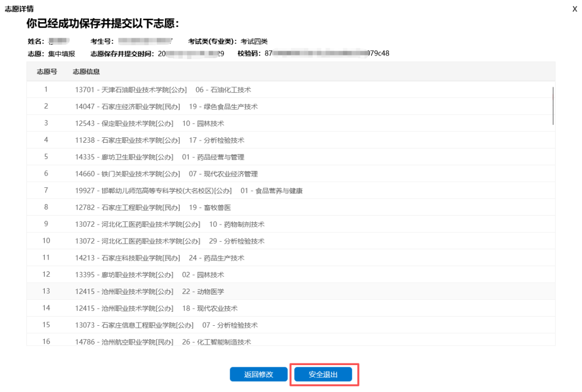
Task: Click row 11 石家庄科技职业学院 药品生产技术
Action: (216, 258)
